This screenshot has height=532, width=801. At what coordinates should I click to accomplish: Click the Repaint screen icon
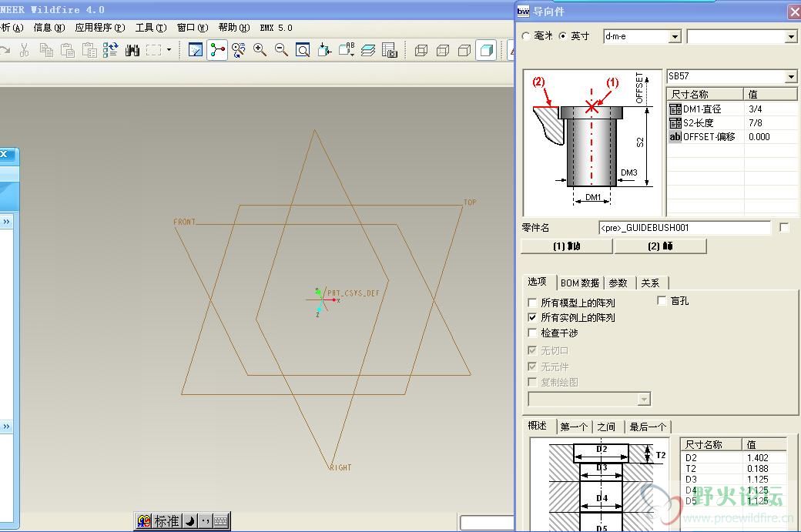click(x=196, y=49)
